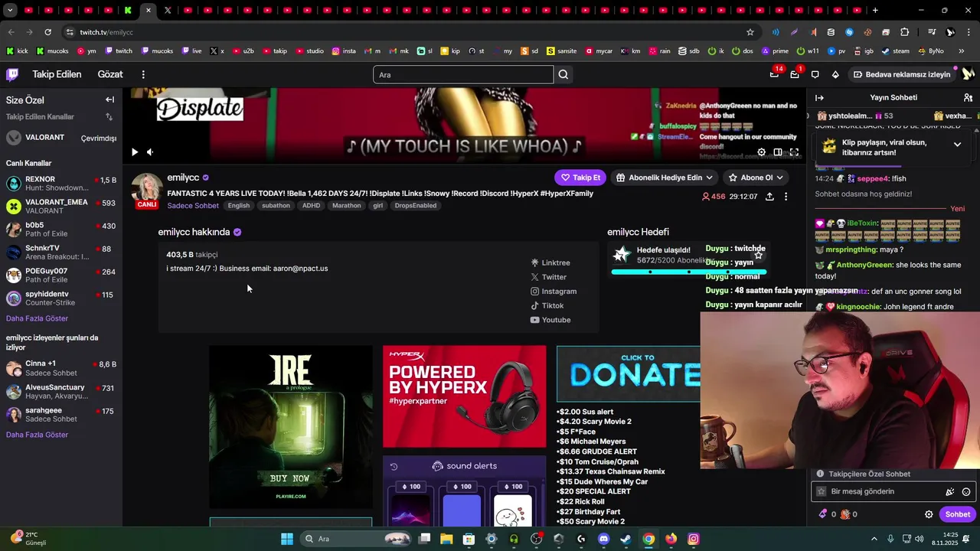Click Bedava reklamsız izleyin button
The height and width of the screenshot is (551, 980).
click(x=902, y=74)
